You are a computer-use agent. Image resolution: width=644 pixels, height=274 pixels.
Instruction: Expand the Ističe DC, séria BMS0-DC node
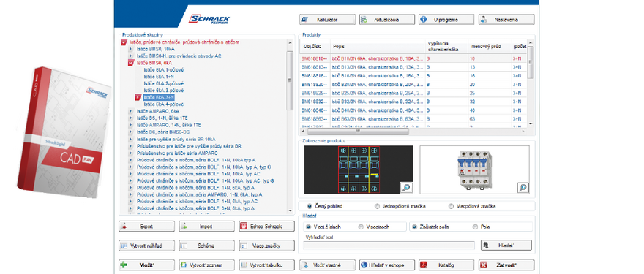130,132
